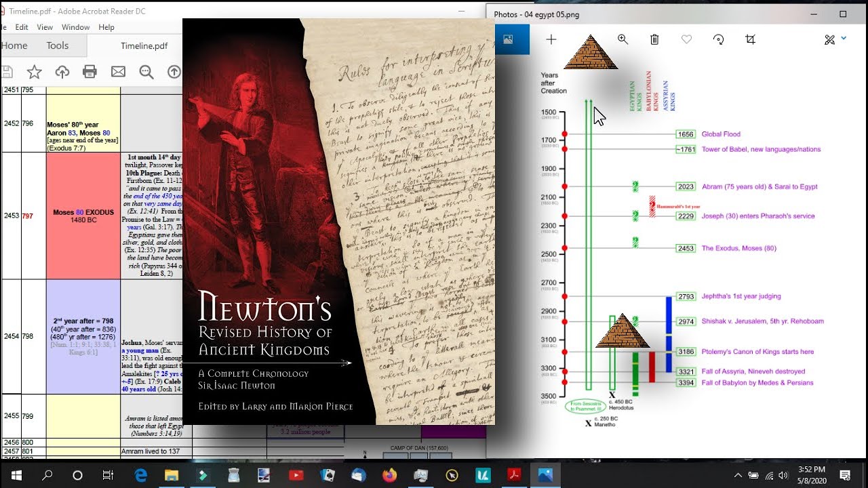Maximize the Photos window

843,14
